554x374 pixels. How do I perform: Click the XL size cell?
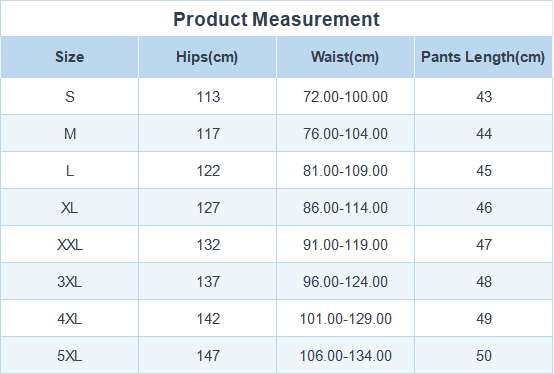coord(70,208)
